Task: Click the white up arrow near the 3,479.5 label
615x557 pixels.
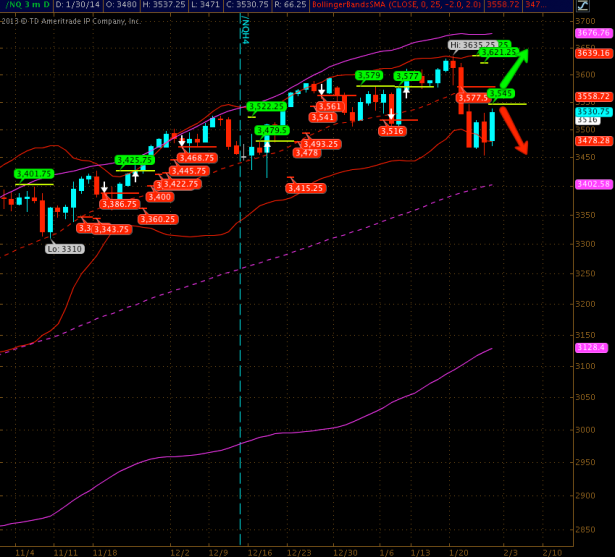Action: [267, 147]
